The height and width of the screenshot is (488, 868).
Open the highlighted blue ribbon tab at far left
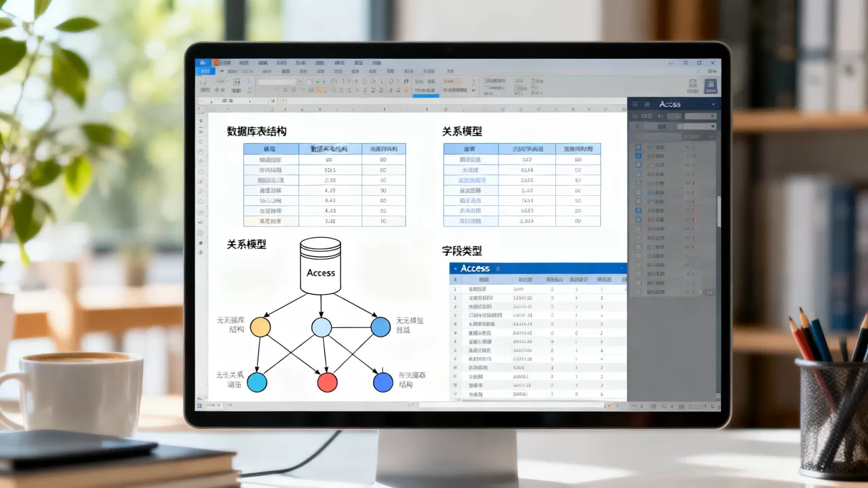[x=204, y=70]
